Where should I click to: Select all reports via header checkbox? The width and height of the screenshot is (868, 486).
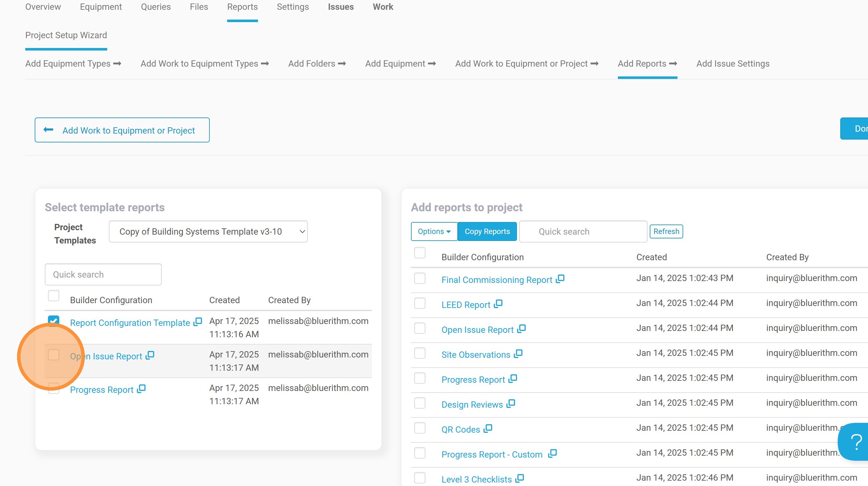click(419, 253)
